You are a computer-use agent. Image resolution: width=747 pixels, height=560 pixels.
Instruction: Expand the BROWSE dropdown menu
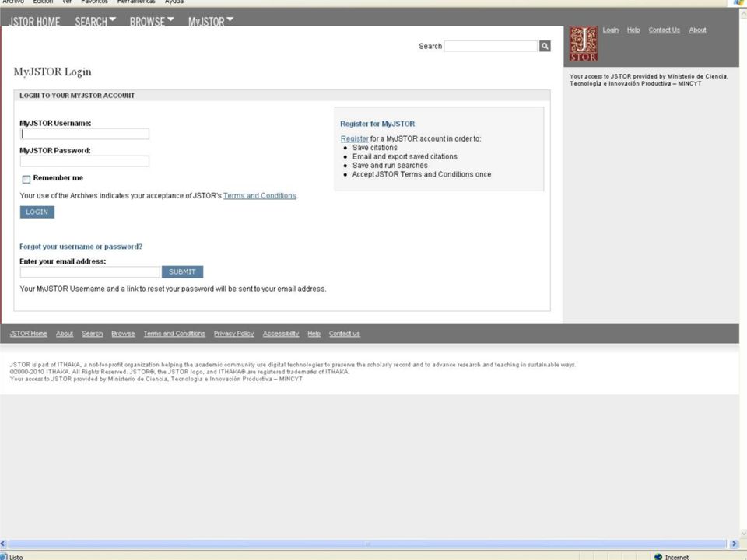tap(152, 22)
